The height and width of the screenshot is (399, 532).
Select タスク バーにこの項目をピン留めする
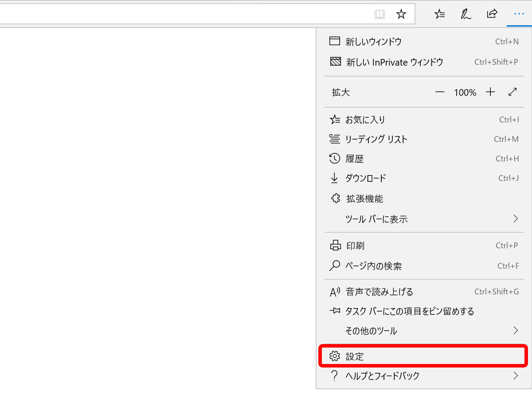point(424,311)
